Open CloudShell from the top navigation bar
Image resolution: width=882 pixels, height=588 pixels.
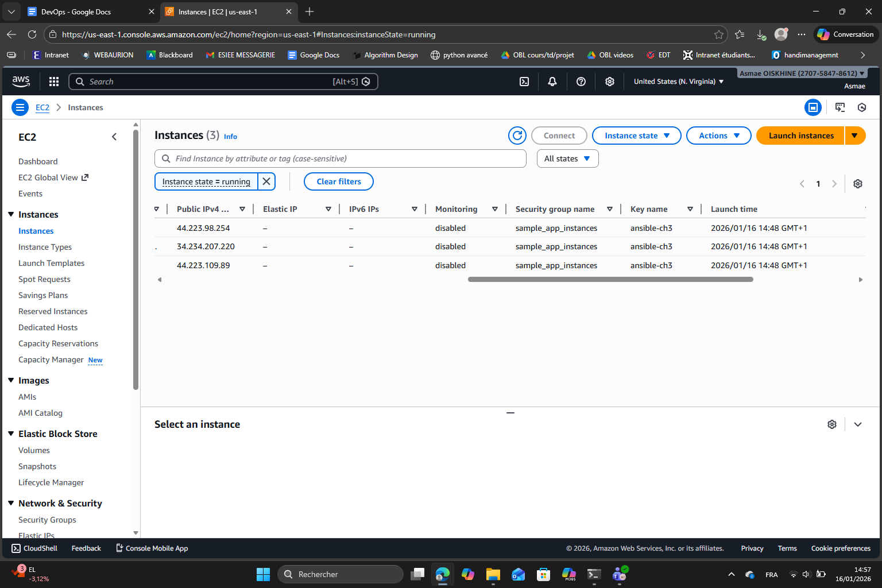point(524,81)
